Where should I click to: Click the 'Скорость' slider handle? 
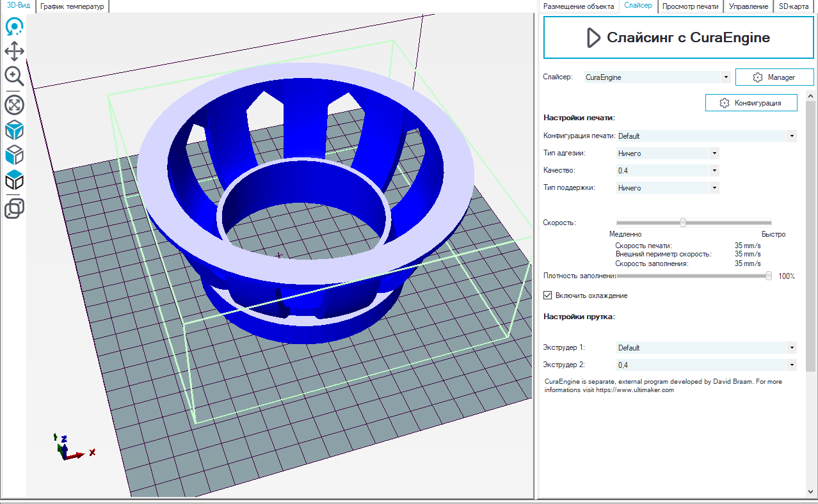coord(683,223)
